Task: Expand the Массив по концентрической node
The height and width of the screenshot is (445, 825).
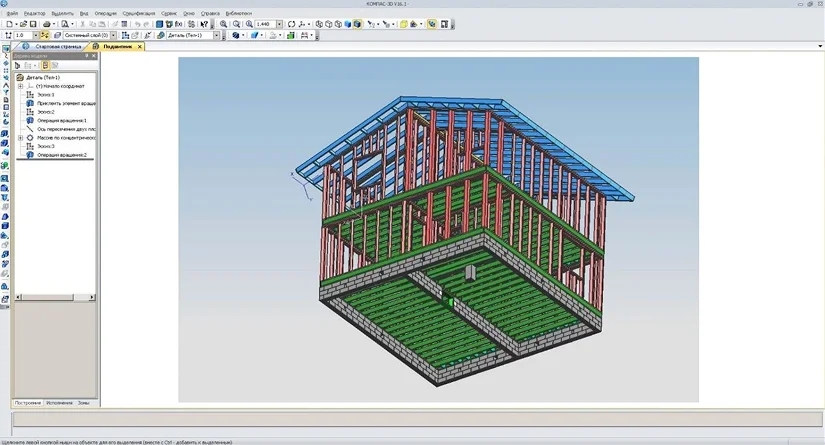Action: click(21, 138)
